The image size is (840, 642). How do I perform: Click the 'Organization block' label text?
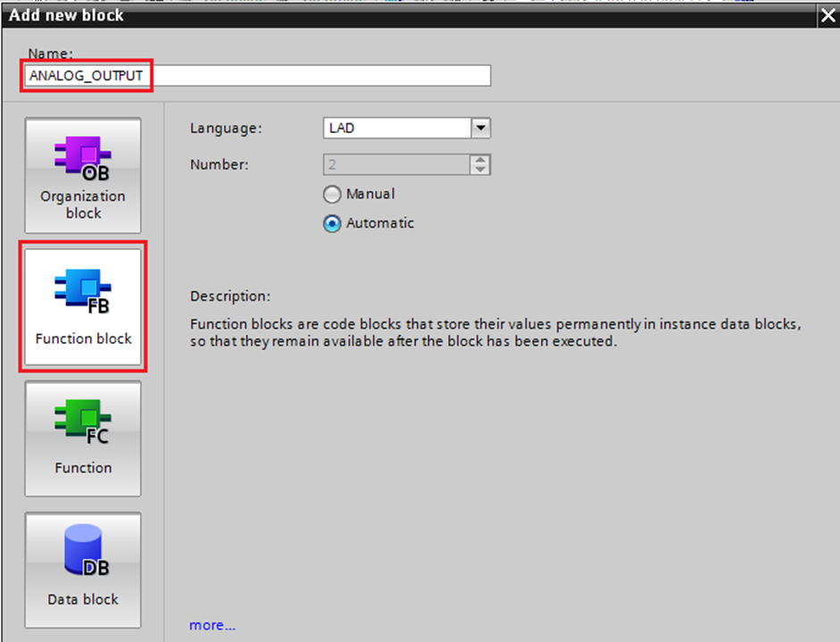point(83,204)
